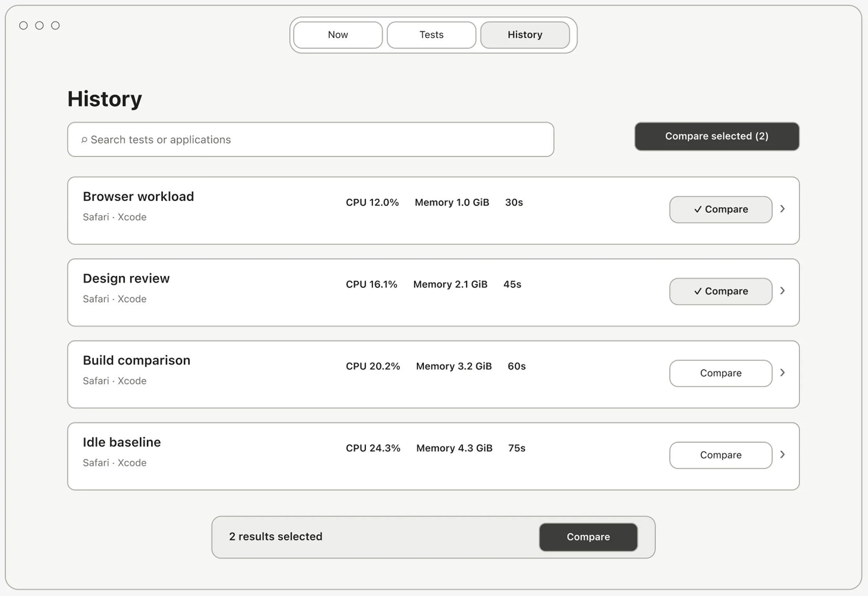Click the Compare selected (2) button
The height and width of the screenshot is (596, 868).
pyautogui.click(x=717, y=136)
